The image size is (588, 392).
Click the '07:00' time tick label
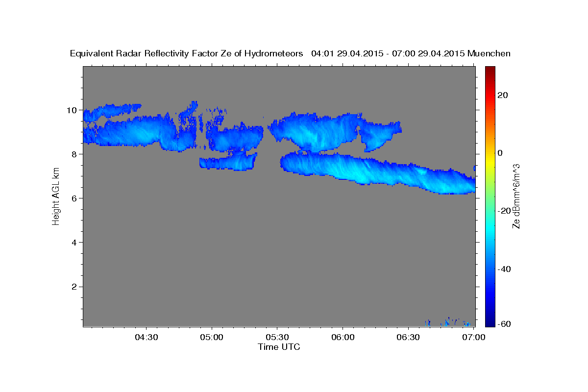point(474,337)
